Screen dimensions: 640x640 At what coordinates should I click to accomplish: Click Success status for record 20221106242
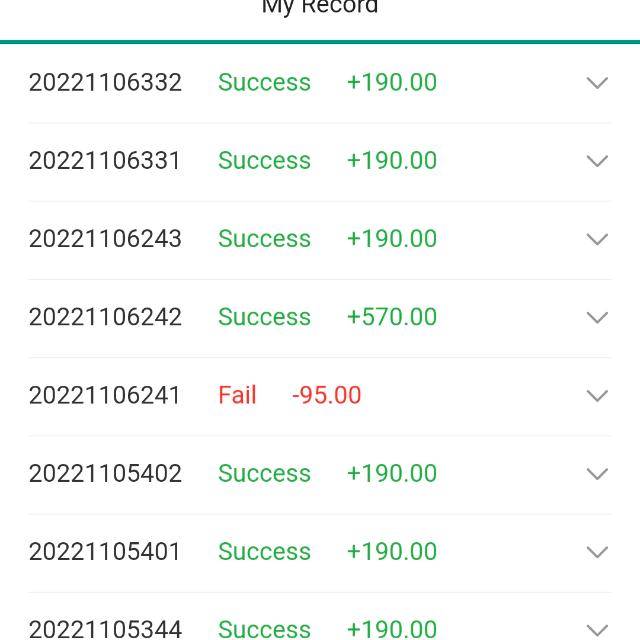(x=264, y=317)
